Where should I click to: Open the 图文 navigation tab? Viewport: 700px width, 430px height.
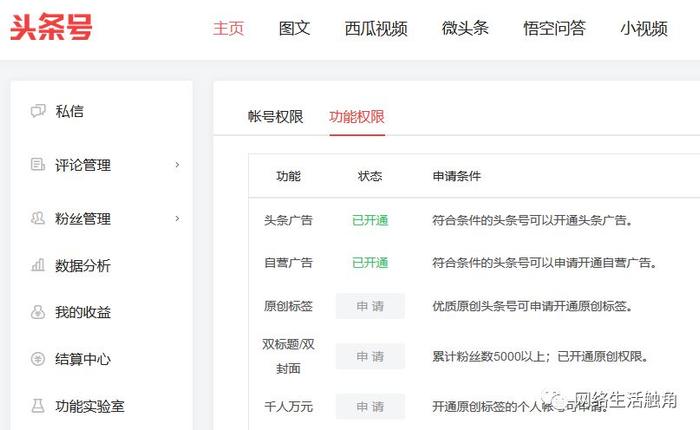[x=294, y=28]
